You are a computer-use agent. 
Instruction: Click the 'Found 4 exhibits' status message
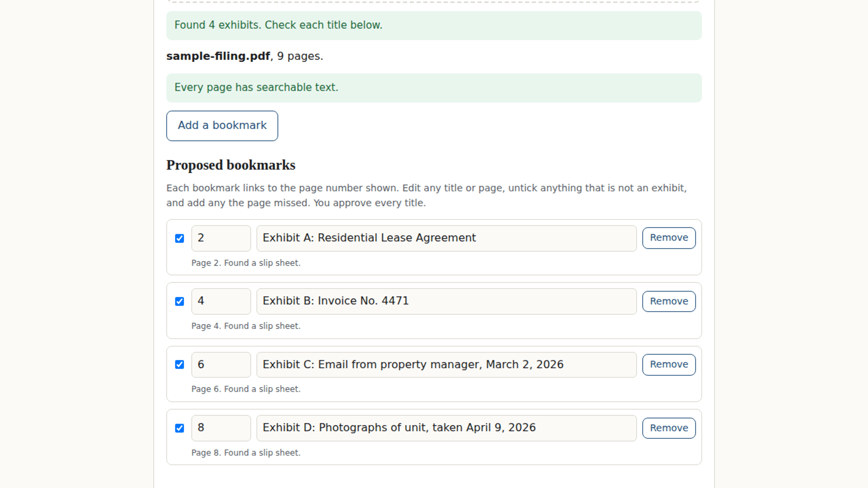tap(434, 25)
